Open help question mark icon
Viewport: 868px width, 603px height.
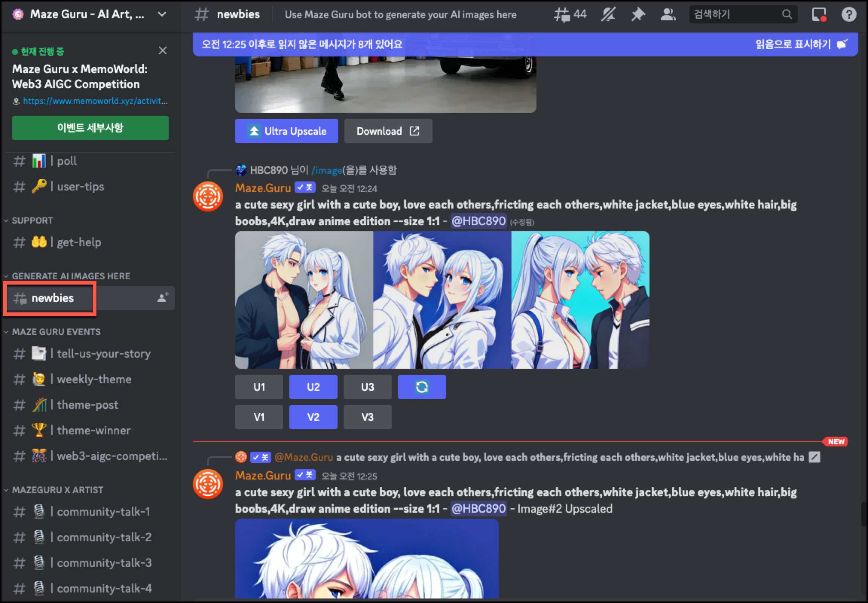point(848,15)
